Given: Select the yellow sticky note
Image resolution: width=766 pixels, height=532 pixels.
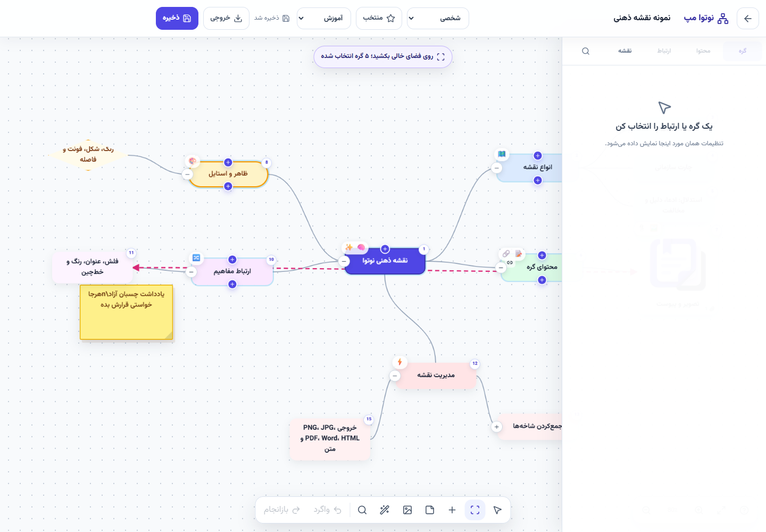Looking at the screenshot, I should (x=127, y=312).
